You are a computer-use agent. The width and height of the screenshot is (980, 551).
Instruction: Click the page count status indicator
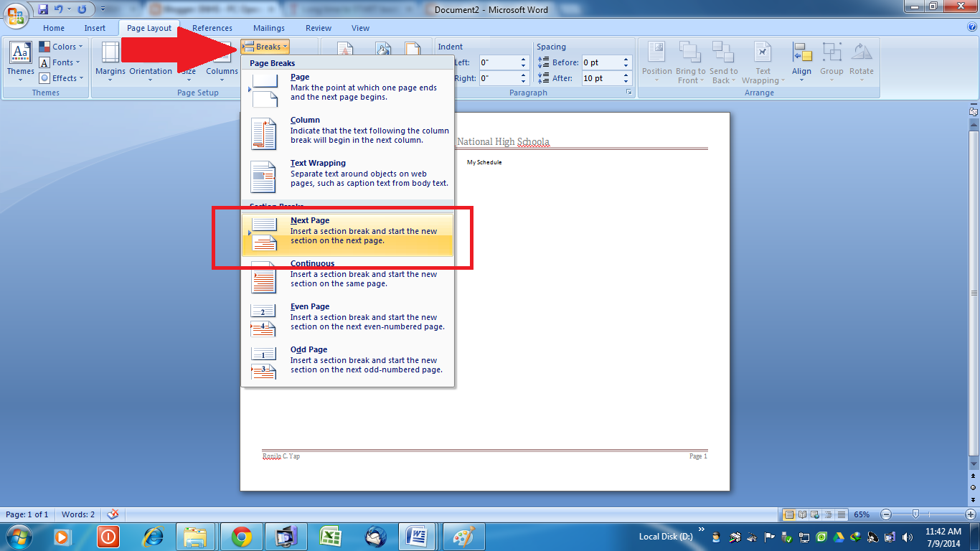pyautogui.click(x=27, y=514)
